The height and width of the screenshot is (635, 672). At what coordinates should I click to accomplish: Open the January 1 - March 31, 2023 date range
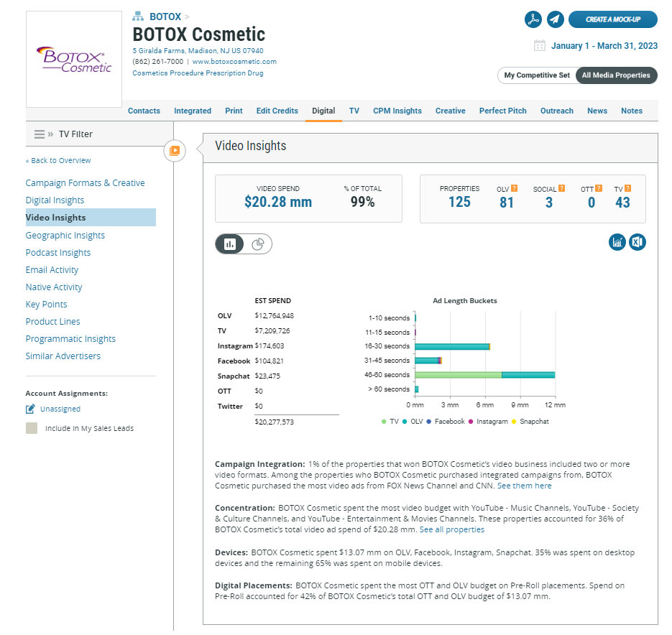pos(604,46)
